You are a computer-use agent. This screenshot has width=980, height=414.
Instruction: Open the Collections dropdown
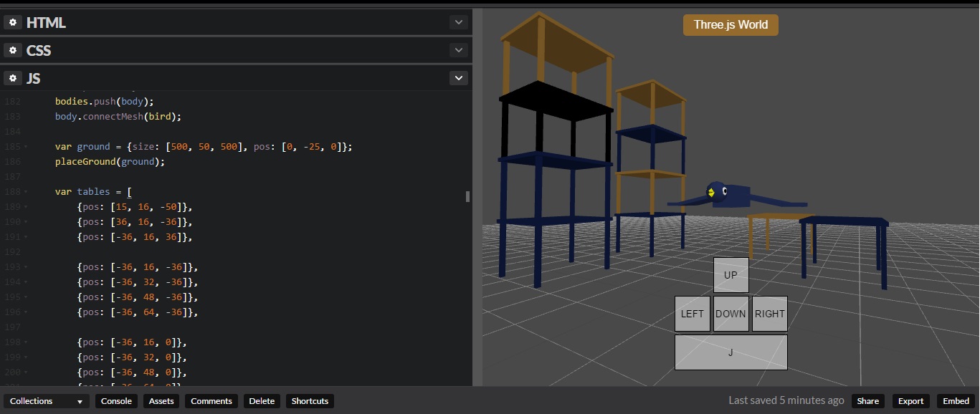coord(47,401)
